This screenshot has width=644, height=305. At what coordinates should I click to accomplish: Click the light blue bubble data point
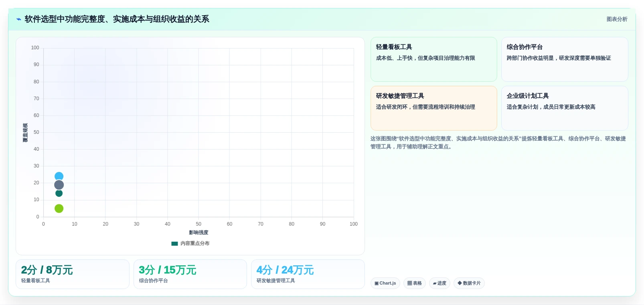[x=59, y=176]
